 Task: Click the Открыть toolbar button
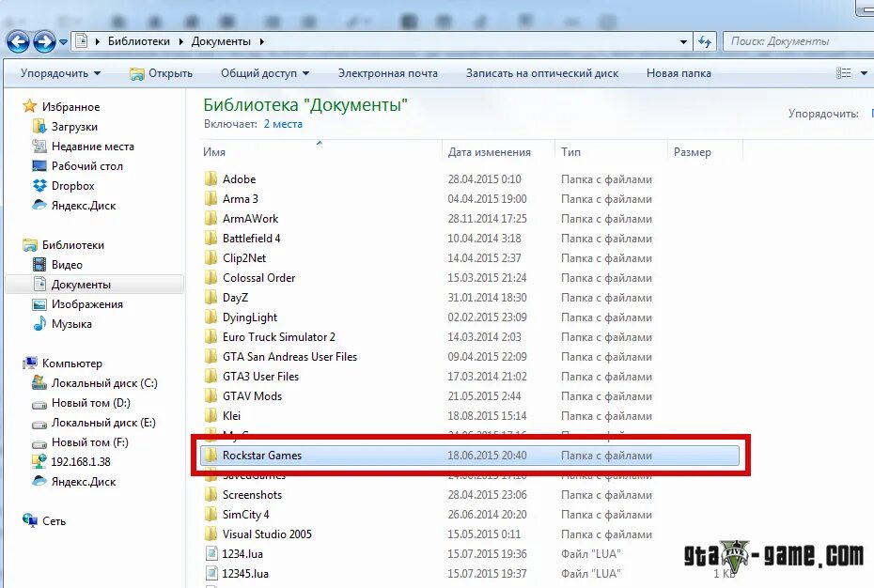(161, 73)
